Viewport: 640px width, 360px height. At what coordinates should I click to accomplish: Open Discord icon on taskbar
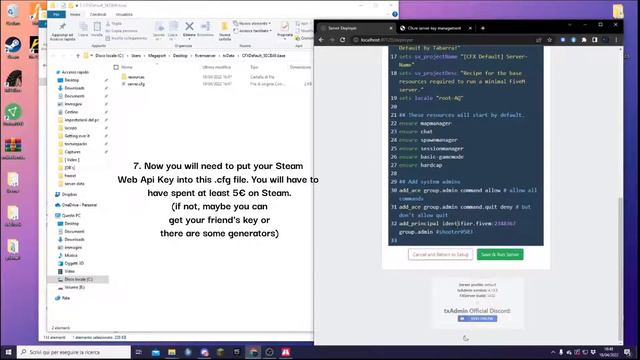click(x=204, y=352)
